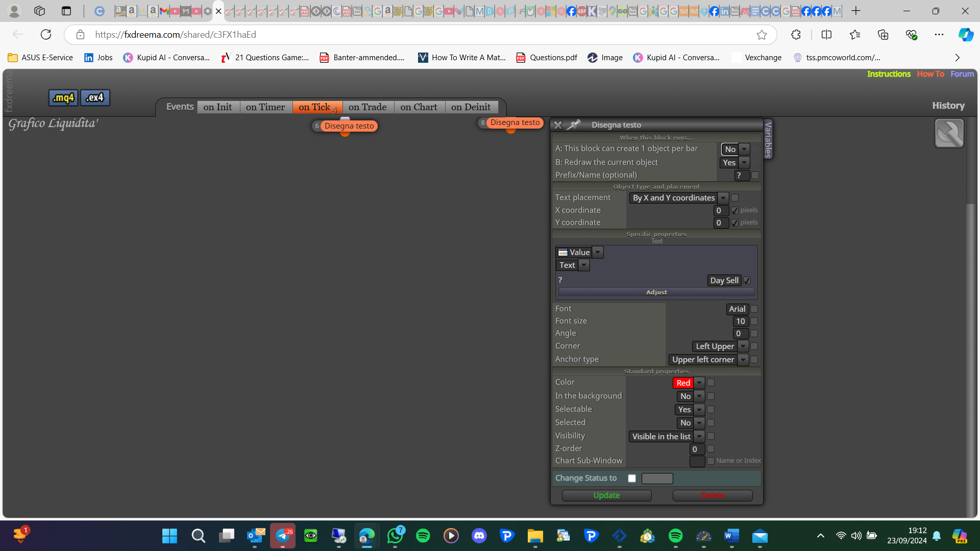
Task: Download the .mq4 source file
Action: pyautogui.click(x=63, y=97)
